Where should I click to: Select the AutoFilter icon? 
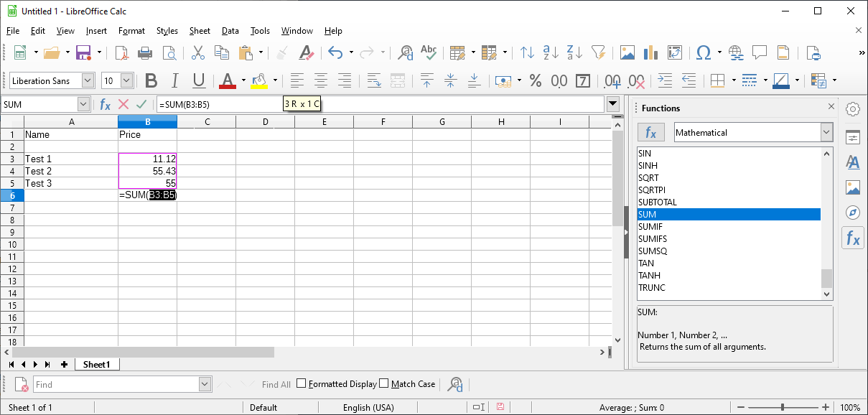pyautogui.click(x=599, y=52)
